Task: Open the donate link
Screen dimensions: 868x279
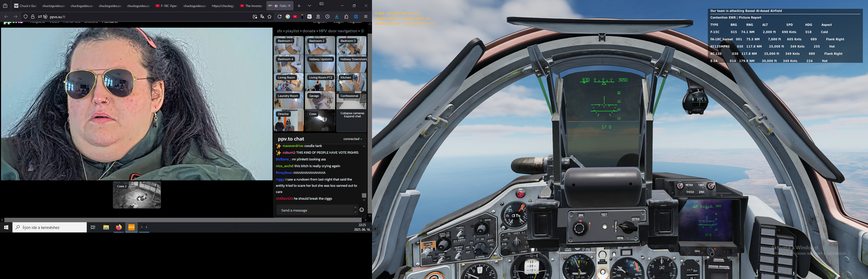Action: tap(309, 31)
